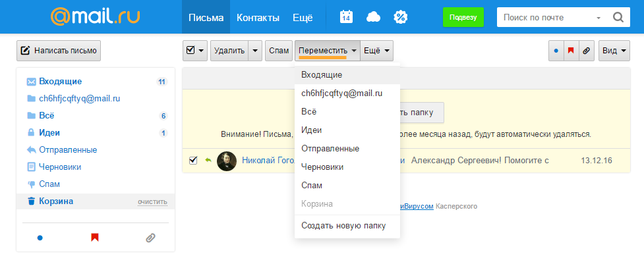The width and height of the screenshot is (644, 262).
Task: Click the sidebar red flag icon
Action: point(95,238)
